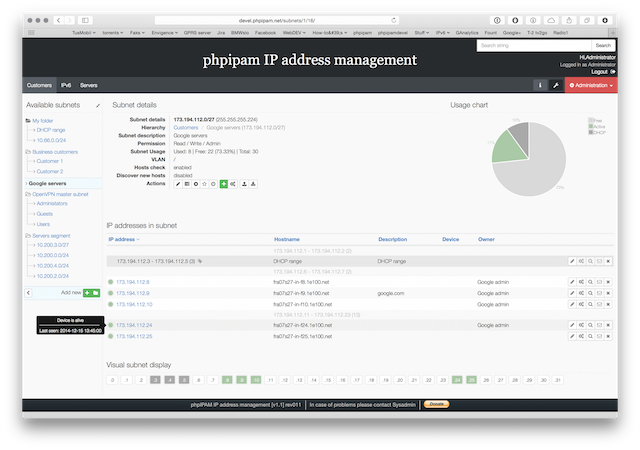
Task: Edit the 173.194.112.25 address row
Action: pyautogui.click(x=572, y=336)
